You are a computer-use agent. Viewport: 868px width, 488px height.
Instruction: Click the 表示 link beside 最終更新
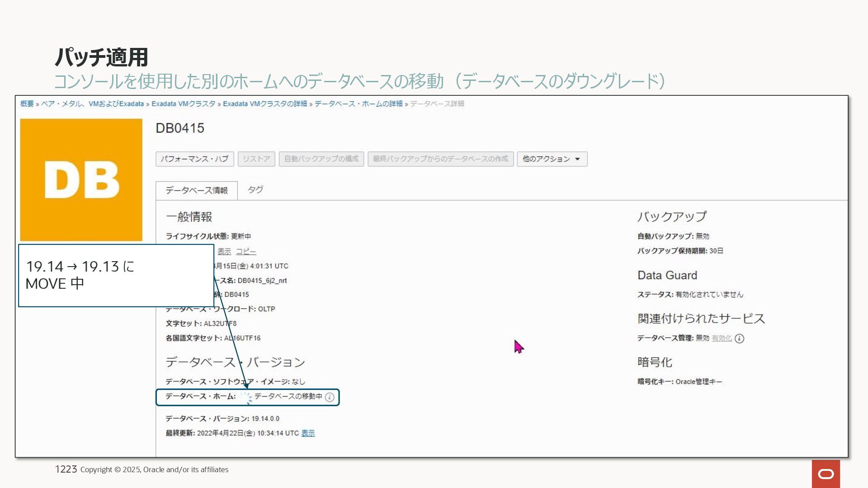[x=308, y=433]
